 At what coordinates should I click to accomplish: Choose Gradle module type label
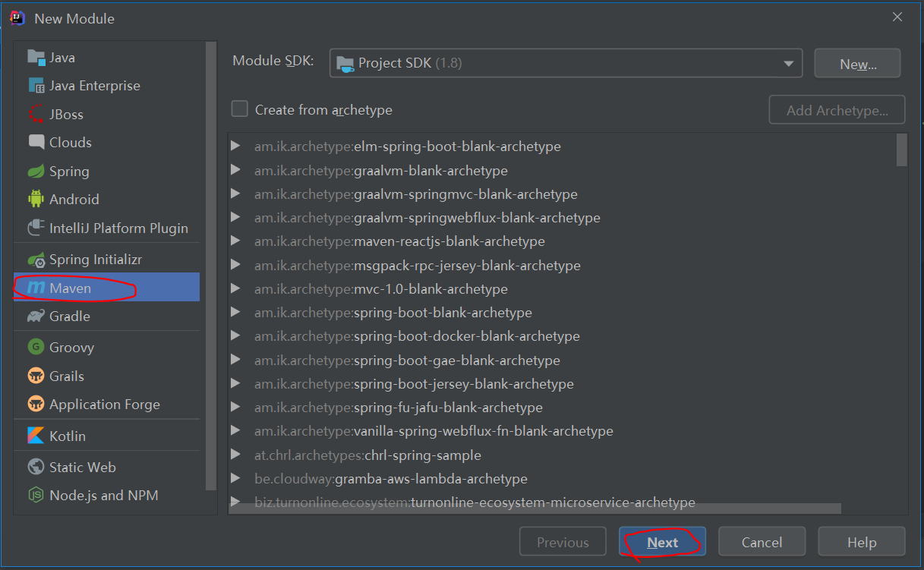coord(70,316)
